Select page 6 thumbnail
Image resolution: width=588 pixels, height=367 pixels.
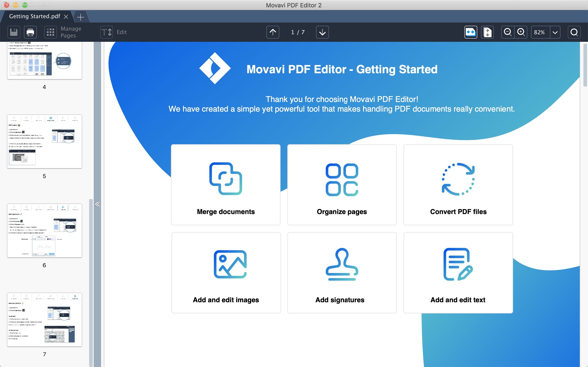45,231
